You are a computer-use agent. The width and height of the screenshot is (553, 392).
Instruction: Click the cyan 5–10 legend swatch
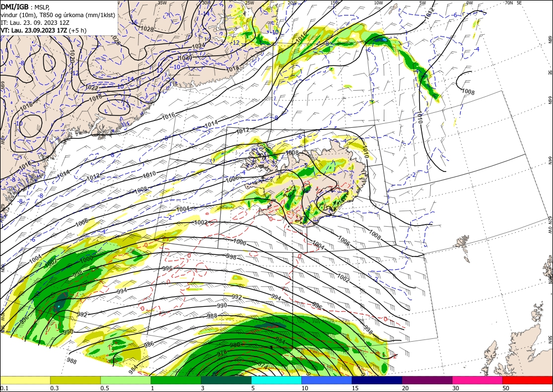click(x=276, y=380)
